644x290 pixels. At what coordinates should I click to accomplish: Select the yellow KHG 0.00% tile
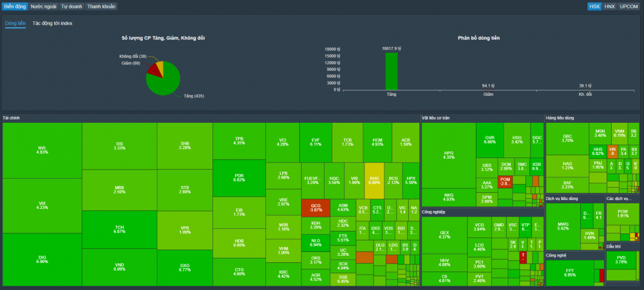tap(374, 181)
